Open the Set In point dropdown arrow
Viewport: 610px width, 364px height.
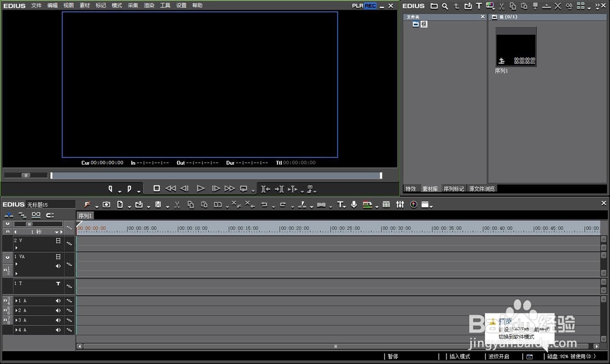click(120, 191)
